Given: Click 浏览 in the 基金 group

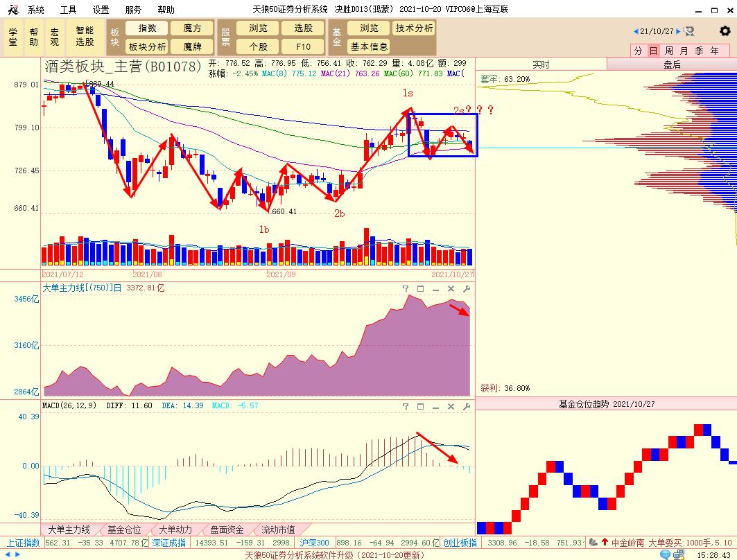Looking at the screenshot, I should [369, 28].
